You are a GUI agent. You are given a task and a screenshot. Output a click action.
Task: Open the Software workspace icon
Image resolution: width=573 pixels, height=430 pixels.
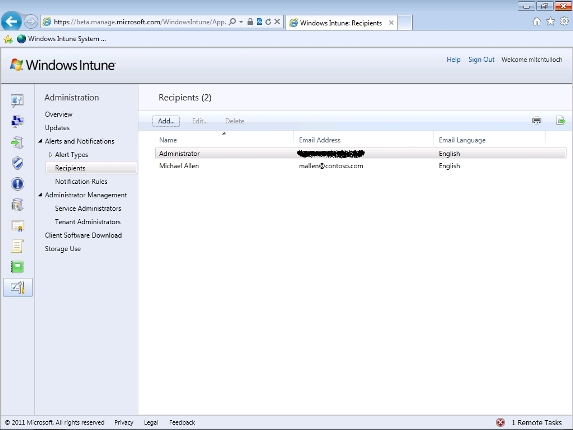click(x=17, y=205)
